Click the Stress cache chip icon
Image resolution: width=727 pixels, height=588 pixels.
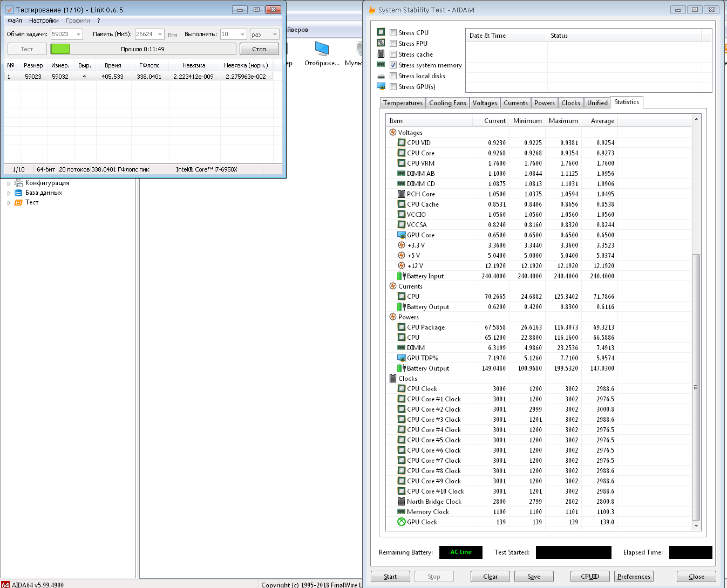click(x=381, y=54)
